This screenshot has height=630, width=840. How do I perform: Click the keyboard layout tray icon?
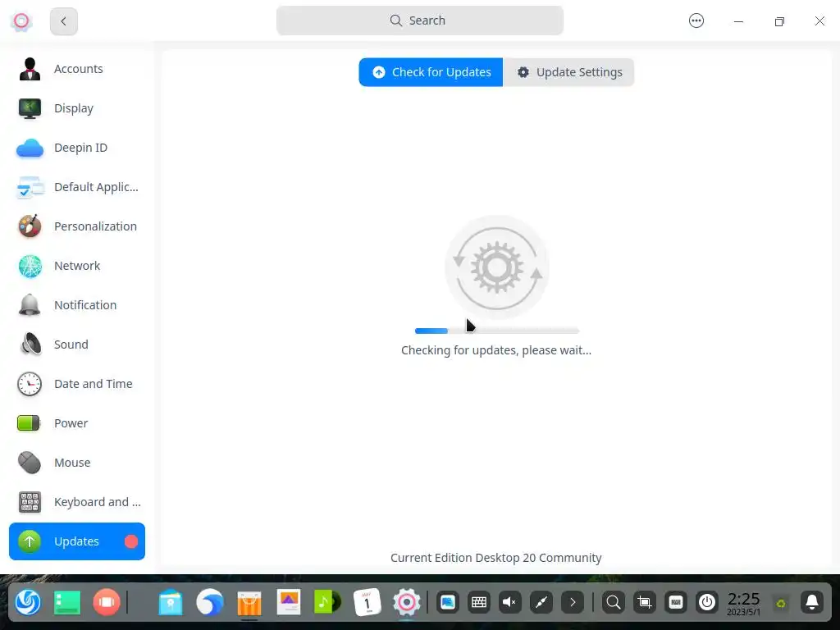coord(676,603)
